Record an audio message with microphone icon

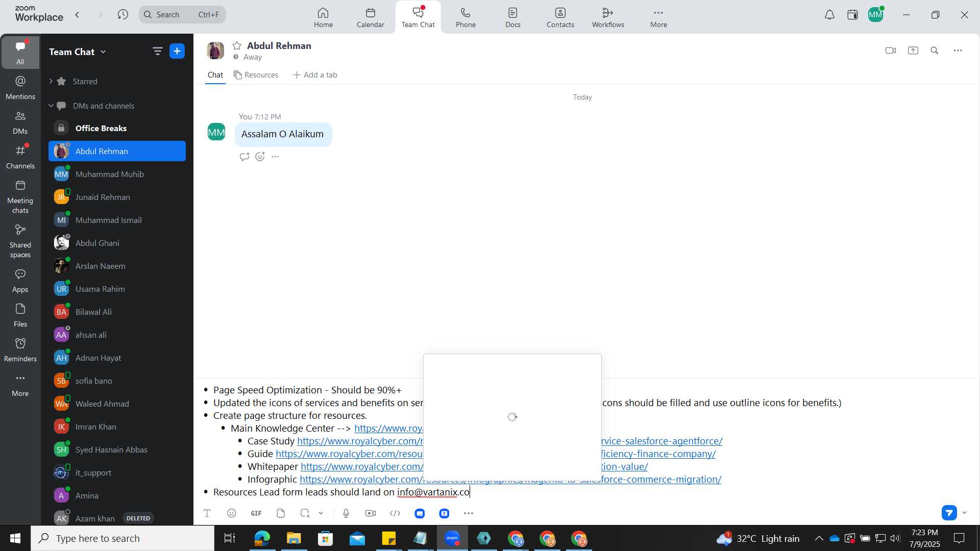[346, 513]
